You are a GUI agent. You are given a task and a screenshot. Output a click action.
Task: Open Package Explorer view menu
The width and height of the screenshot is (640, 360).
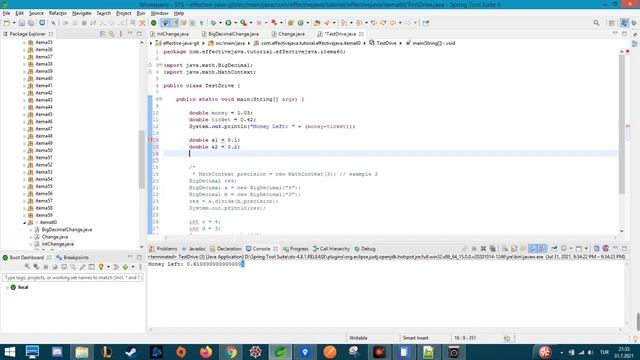coord(121,34)
